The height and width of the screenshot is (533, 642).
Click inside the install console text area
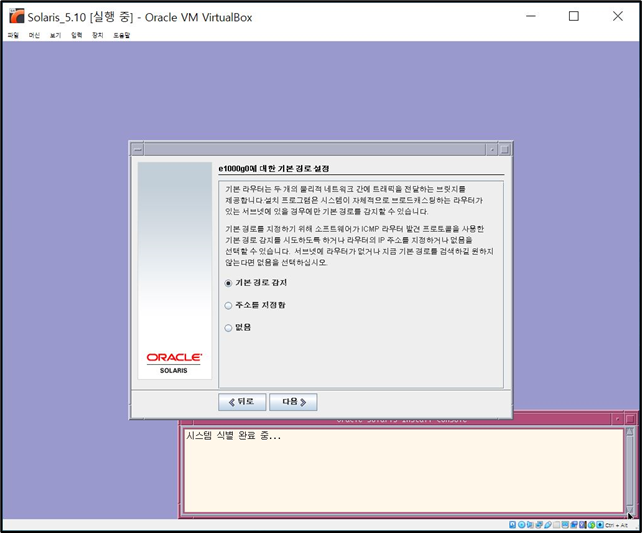(404, 471)
